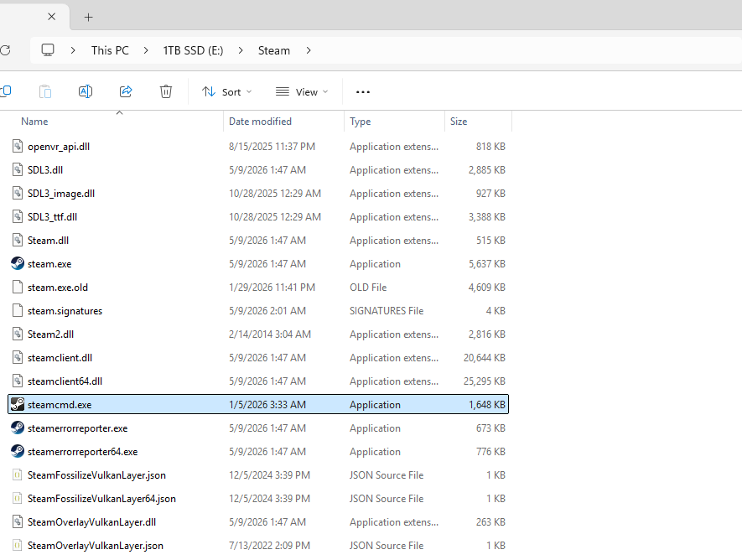Image resolution: width=742 pixels, height=560 pixels.
Task: Click the Rename toolbar icon
Action: point(86,91)
